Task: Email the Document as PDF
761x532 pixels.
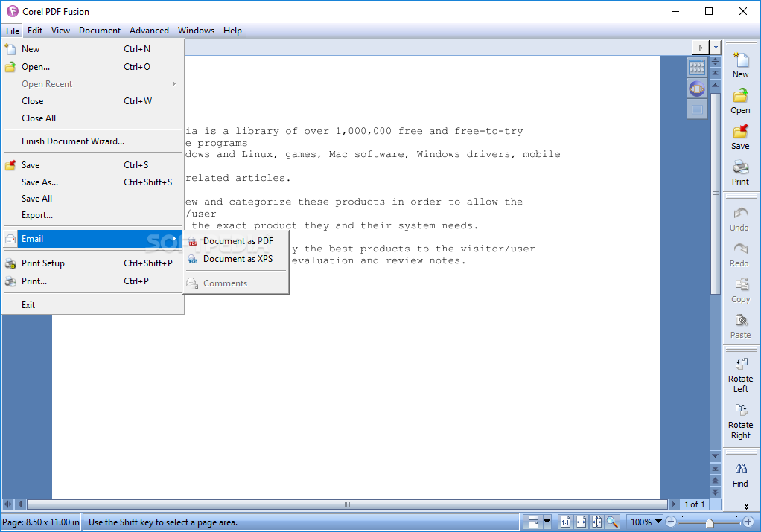Action: [236, 241]
